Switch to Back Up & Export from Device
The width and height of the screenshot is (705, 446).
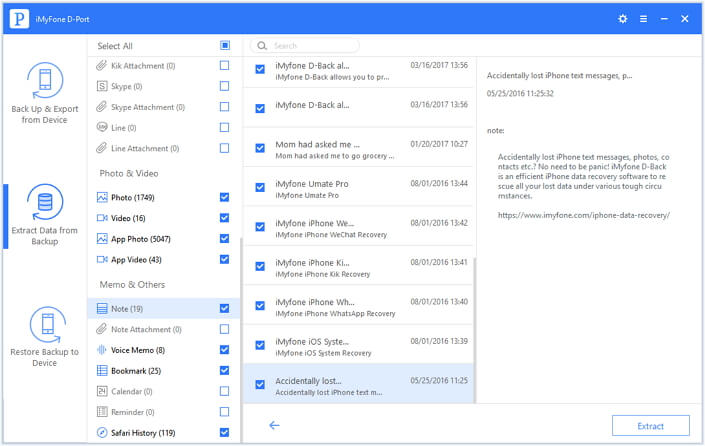click(45, 94)
